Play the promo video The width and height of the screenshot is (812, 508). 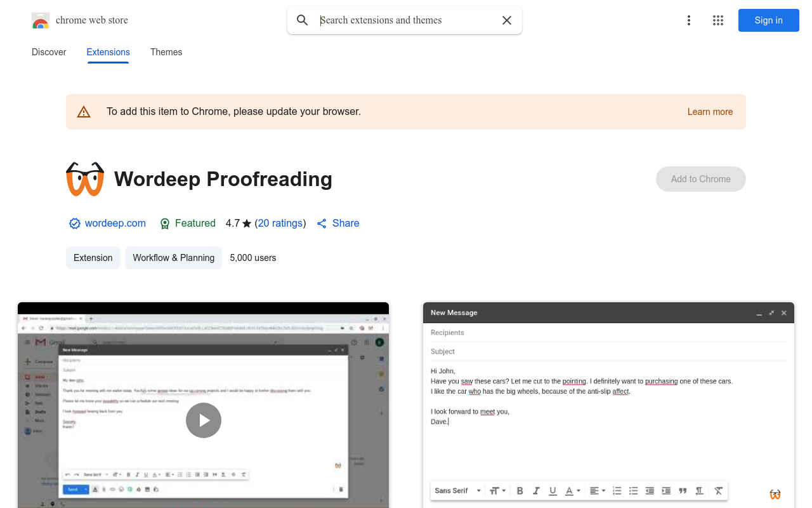click(204, 420)
